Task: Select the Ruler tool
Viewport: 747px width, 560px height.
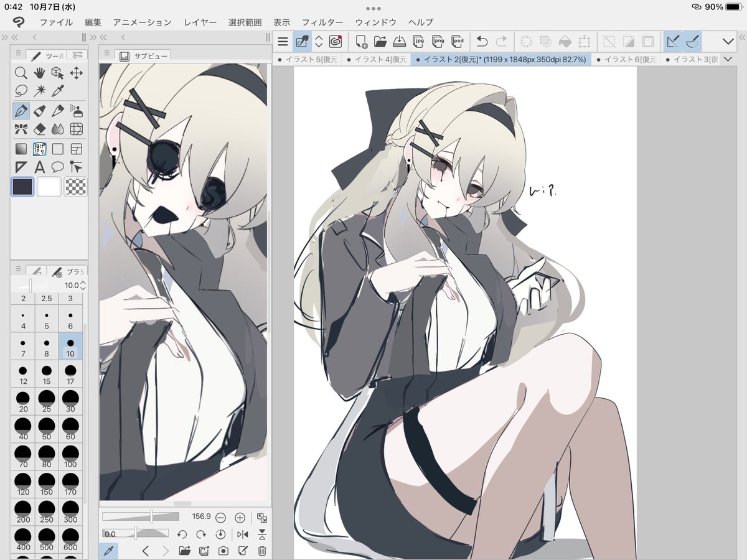Action: click(x=21, y=167)
